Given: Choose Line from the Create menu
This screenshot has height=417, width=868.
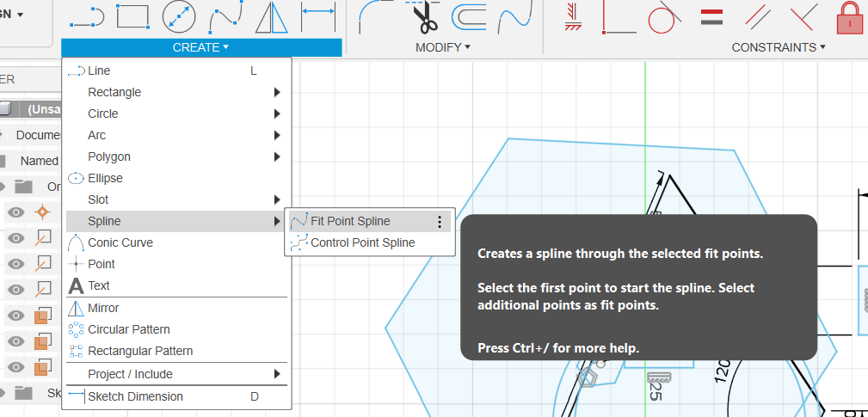Looking at the screenshot, I should (176, 71).
